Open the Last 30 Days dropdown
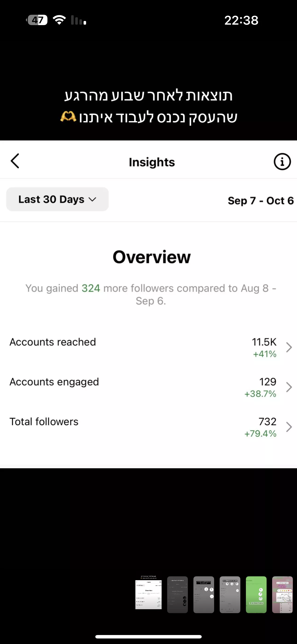Screen dimensions: 297x644 [57, 199]
